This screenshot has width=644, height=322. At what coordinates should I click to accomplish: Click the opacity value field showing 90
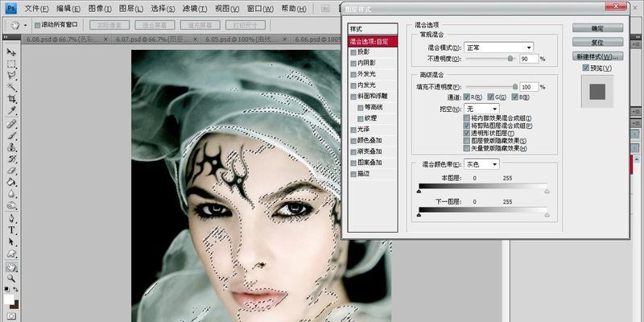(x=529, y=59)
